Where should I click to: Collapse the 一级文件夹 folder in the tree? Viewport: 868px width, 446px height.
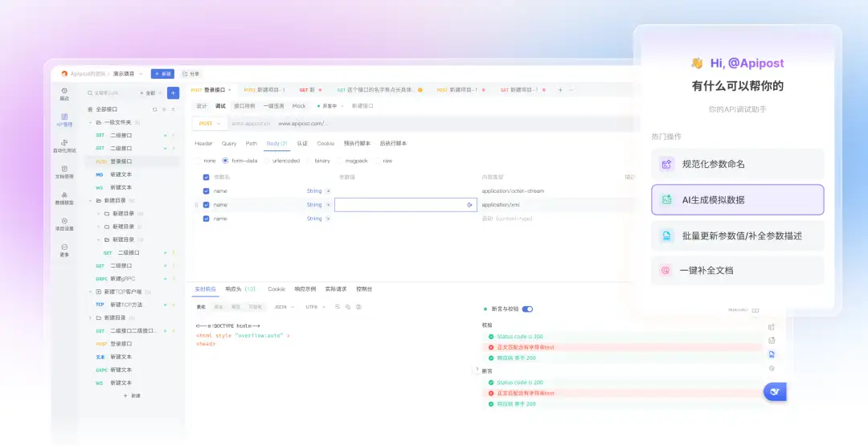click(x=90, y=122)
